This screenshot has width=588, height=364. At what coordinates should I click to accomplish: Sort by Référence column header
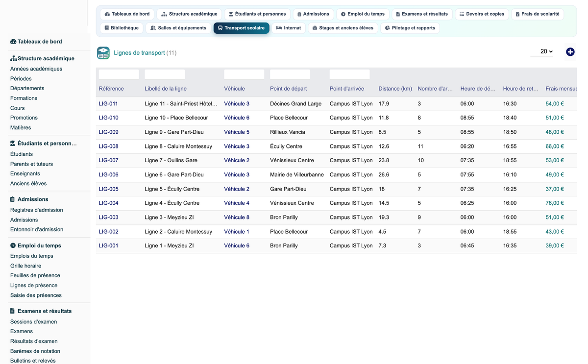point(111,89)
